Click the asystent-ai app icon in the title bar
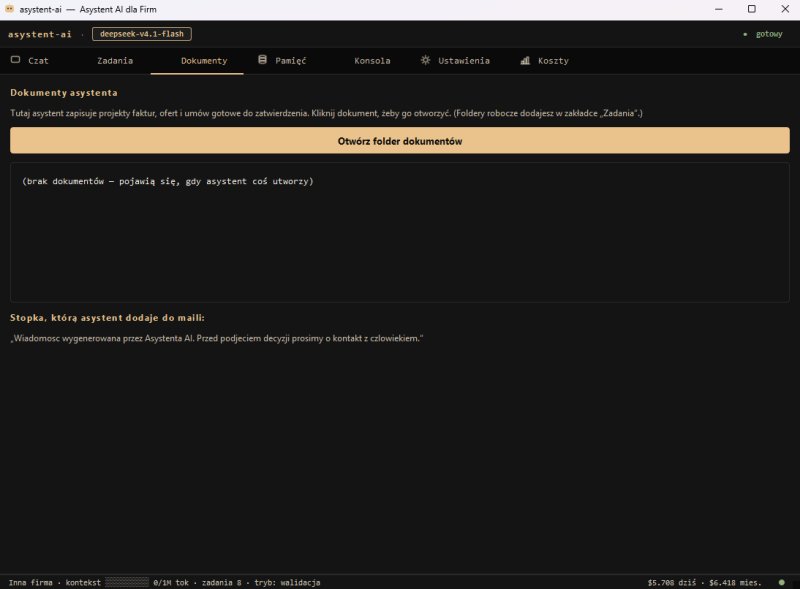 click(x=9, y=9)
